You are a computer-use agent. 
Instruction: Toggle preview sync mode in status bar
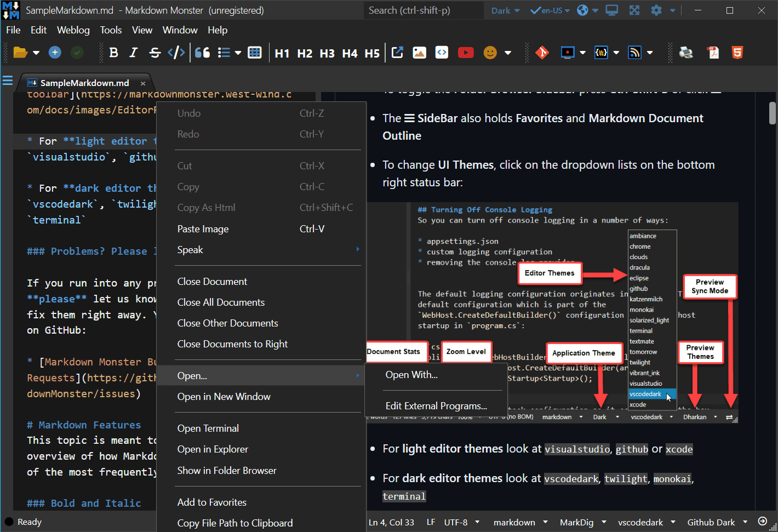point(762,522)
